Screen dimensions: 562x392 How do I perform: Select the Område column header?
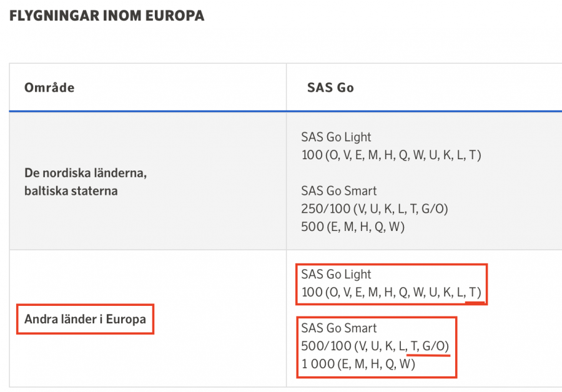49,87
